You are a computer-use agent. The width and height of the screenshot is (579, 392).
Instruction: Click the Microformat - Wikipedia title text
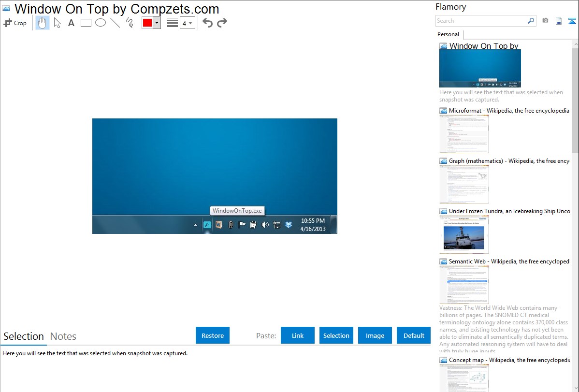509,111
